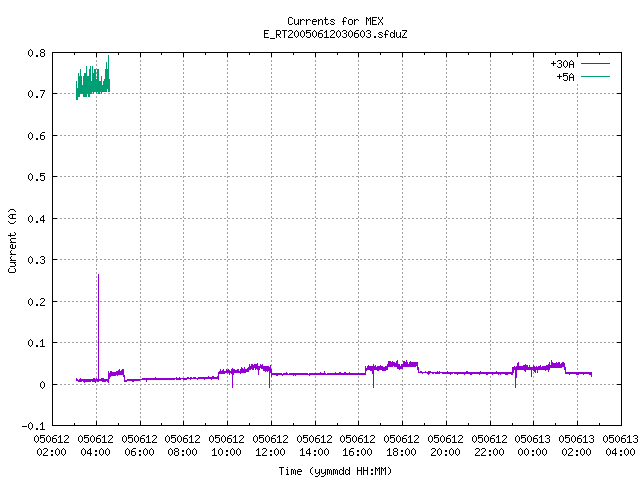Click the 'Time (yymmdd HH:MM)' x-axis label

[x=335, y=471]
